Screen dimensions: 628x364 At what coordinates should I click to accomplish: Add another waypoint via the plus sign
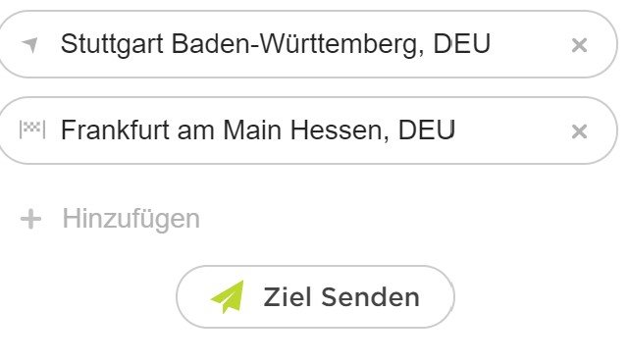(x=30, y=219)
